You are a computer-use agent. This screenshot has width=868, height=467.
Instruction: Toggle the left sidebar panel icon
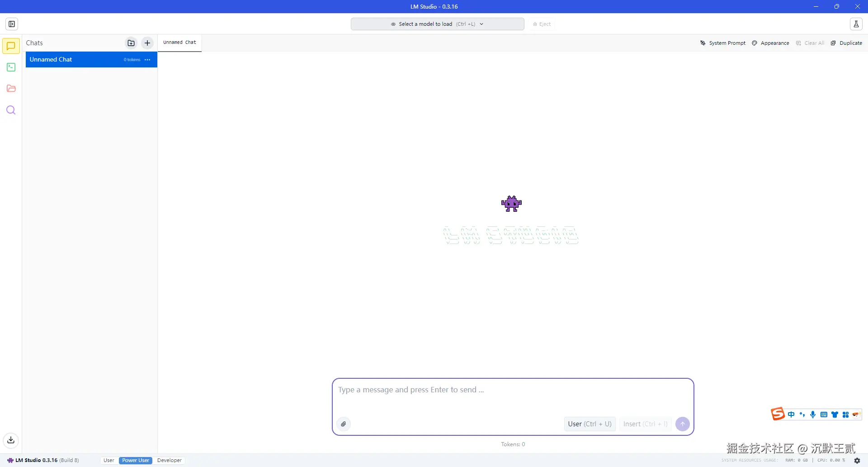click(12, 24)
